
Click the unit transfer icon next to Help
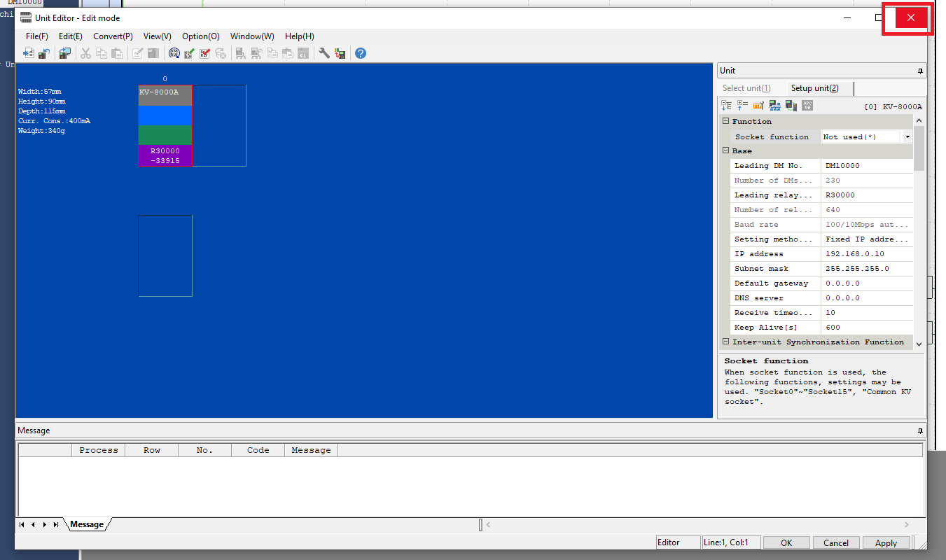[340, 53]
